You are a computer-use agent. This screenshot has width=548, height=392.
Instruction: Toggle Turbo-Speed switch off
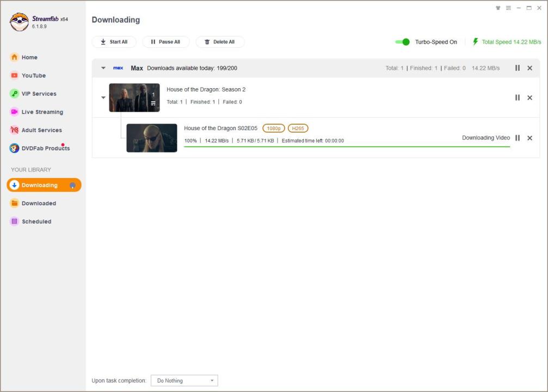(x=402, y=42)
